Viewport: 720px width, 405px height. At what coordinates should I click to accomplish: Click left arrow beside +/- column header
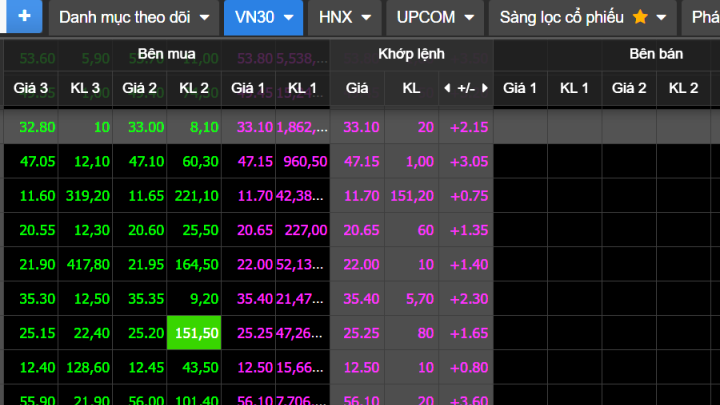click(x=447, y=88)
